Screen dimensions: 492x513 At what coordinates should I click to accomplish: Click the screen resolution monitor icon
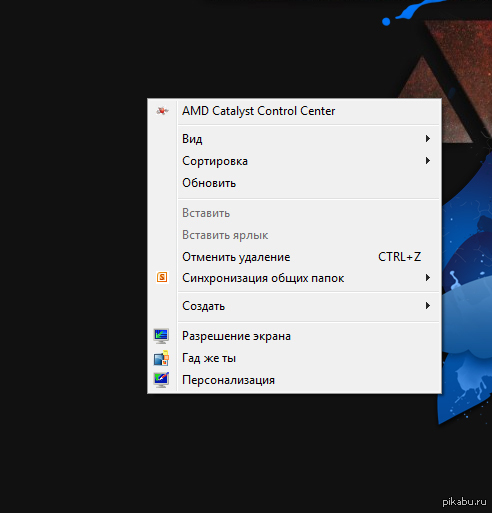click(x=161, y=336)
